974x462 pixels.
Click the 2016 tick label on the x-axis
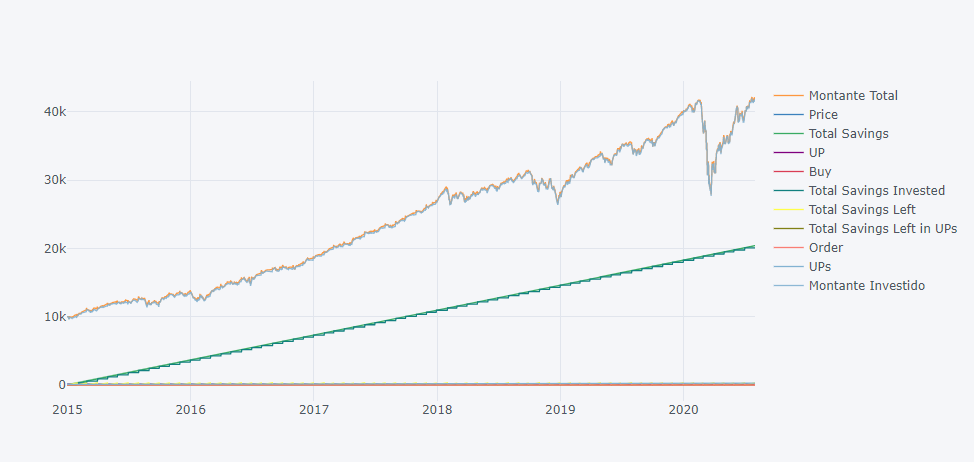(x=190, y=409)
